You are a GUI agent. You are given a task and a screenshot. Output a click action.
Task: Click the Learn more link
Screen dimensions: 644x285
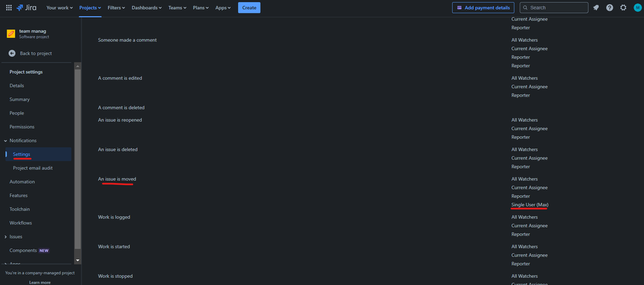(40, 282)
